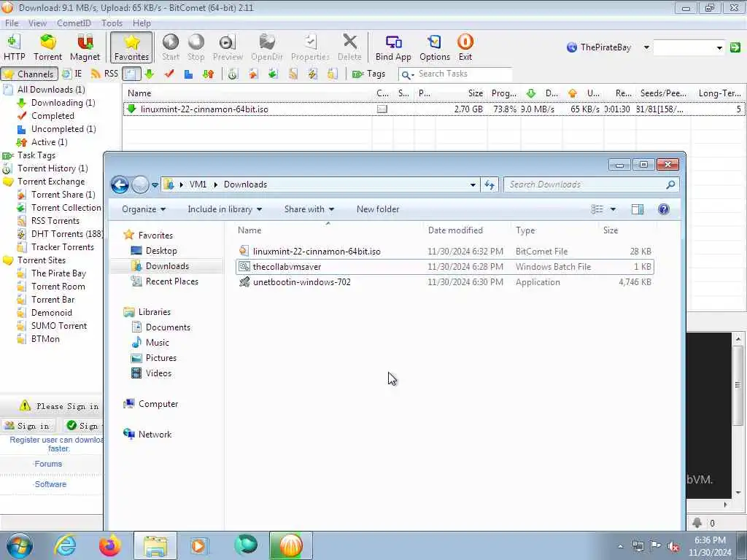This screenshot has width=747, height=560.
Task: Select the linuxmint torrent task row
Action: pos(433,109)
